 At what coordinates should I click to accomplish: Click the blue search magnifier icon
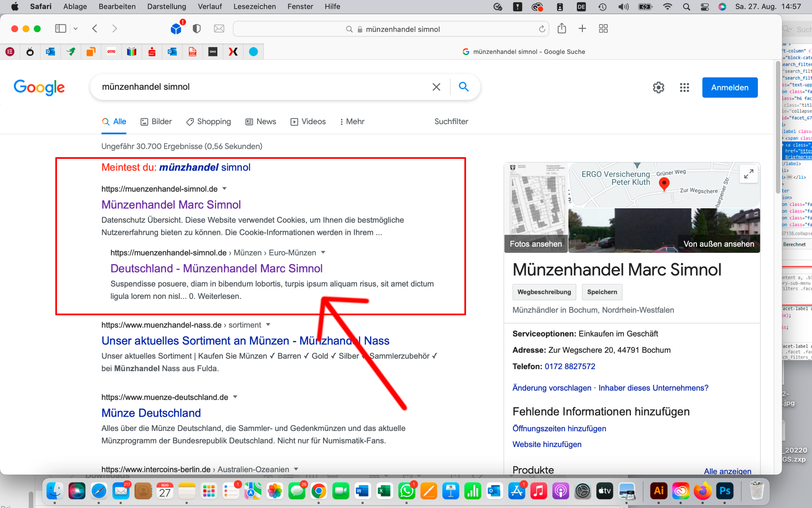464,87
